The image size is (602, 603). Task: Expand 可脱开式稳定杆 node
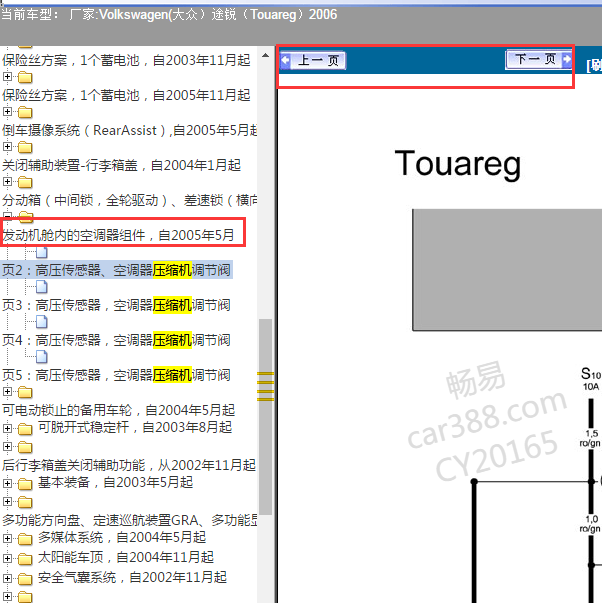tap(7, 428)
